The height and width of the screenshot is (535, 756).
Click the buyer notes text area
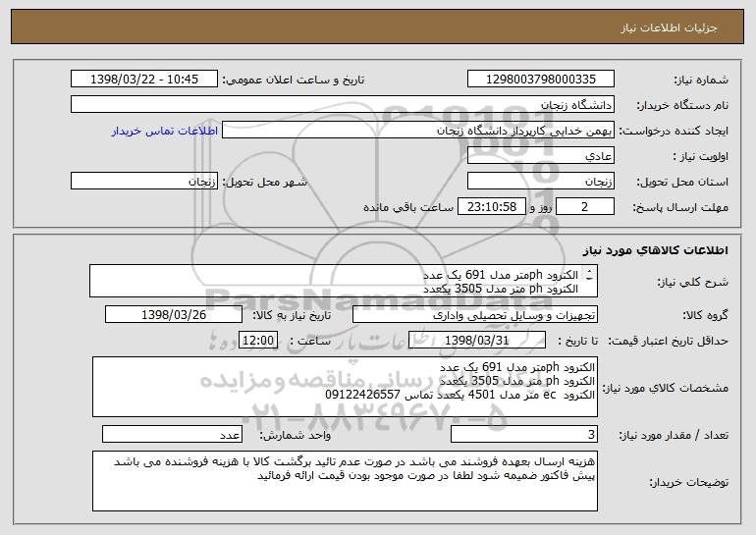pos(345,481)
